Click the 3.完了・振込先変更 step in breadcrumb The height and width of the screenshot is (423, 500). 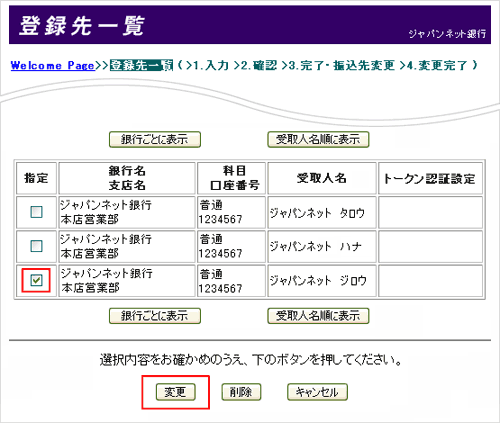coord(339,65)
